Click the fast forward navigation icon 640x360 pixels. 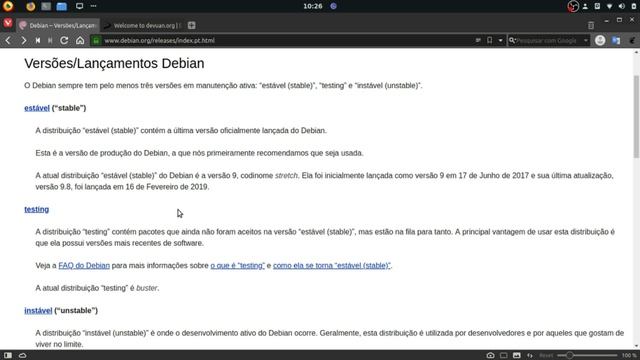point(50,40)
